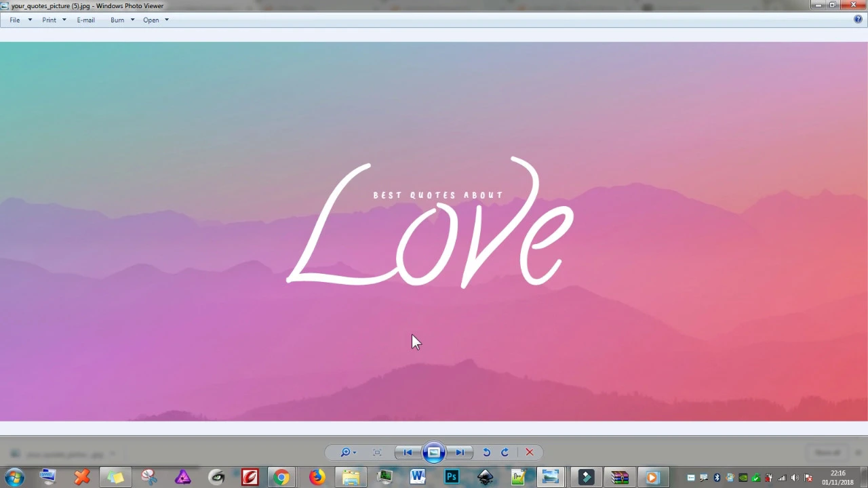Viewport: 868px width, 488px height.
Task: Open Google Chrome from the taskbar
Action: click(281, 478)
